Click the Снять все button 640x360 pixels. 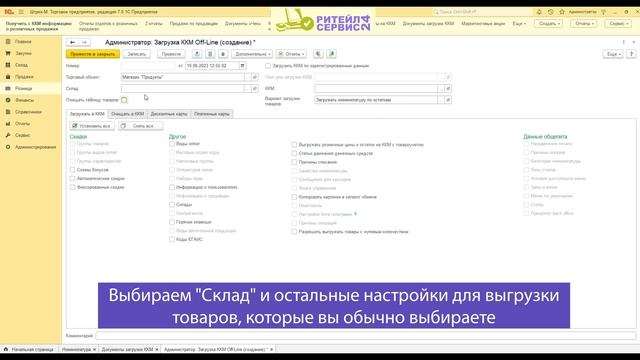click(x=140, y=126)
